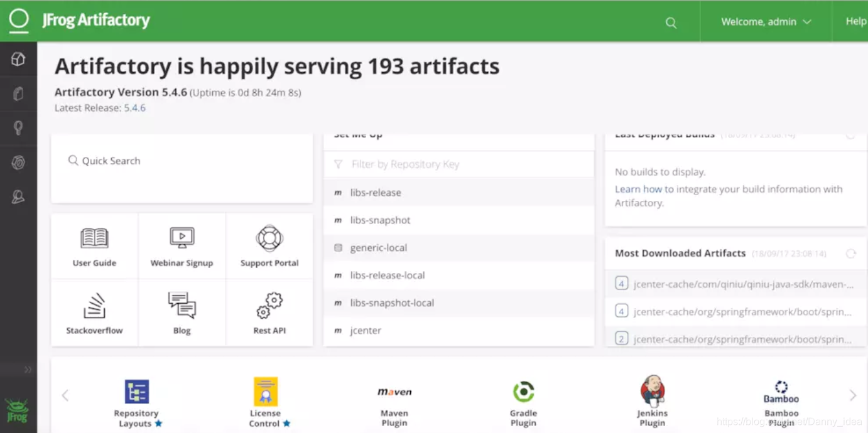
Task: Open the Webinar Signup tile
Action: click(x=182, y=247)
